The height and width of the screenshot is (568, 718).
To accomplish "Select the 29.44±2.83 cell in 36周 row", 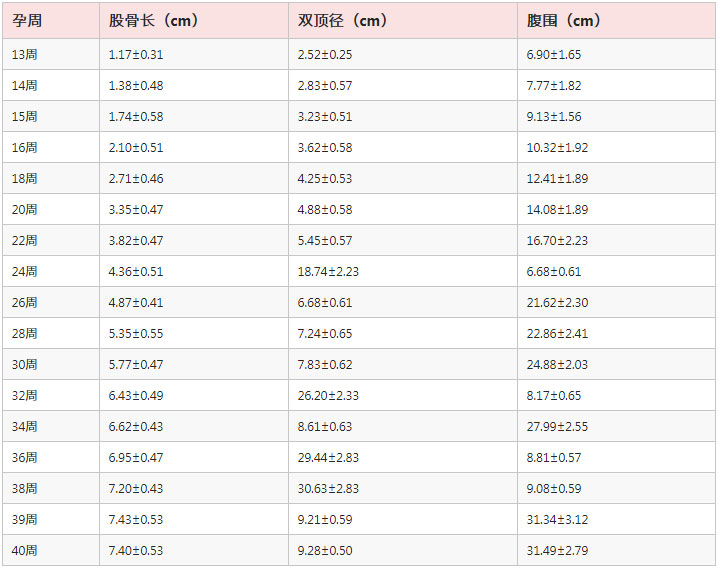I will (329, 458).
